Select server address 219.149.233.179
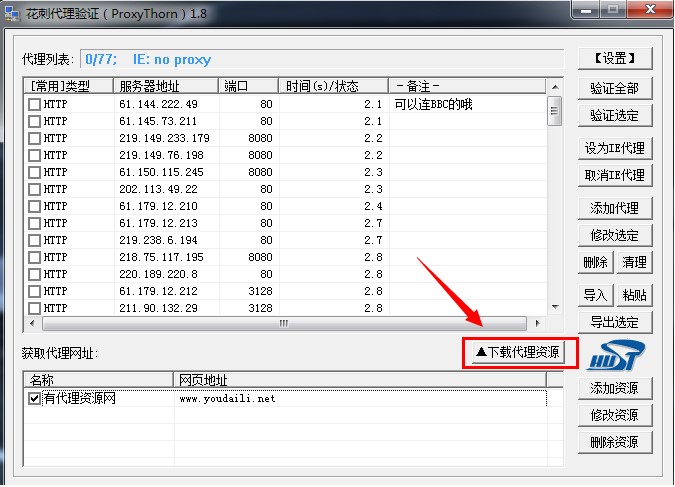This screenshot has height=487, width=675. pyautogui.click(x=164, y=139)
